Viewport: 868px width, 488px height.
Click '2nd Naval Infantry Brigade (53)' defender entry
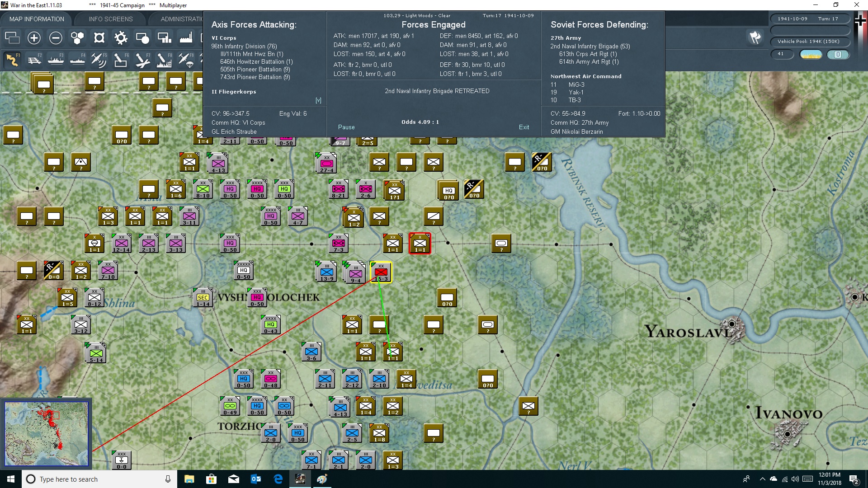tap(590, 46)
